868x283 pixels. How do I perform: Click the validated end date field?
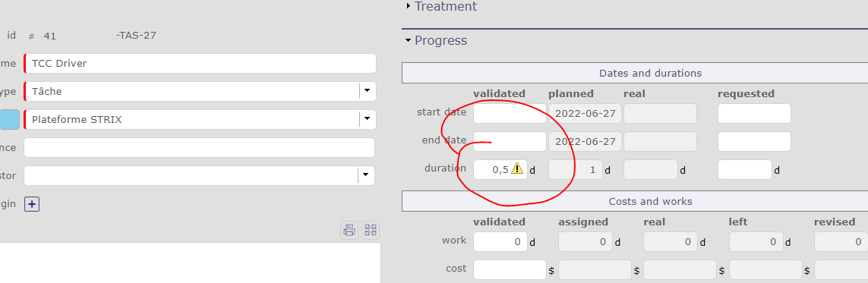tap(510, 141)
